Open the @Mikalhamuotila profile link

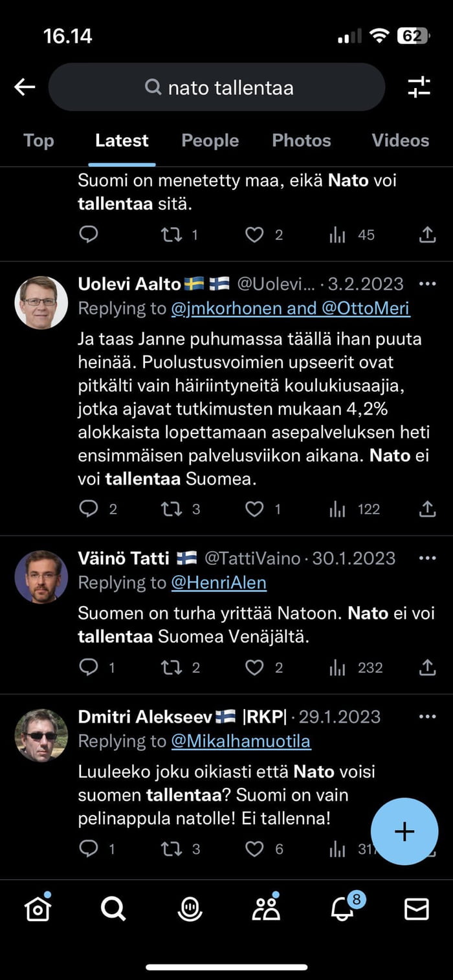point(241,741)
